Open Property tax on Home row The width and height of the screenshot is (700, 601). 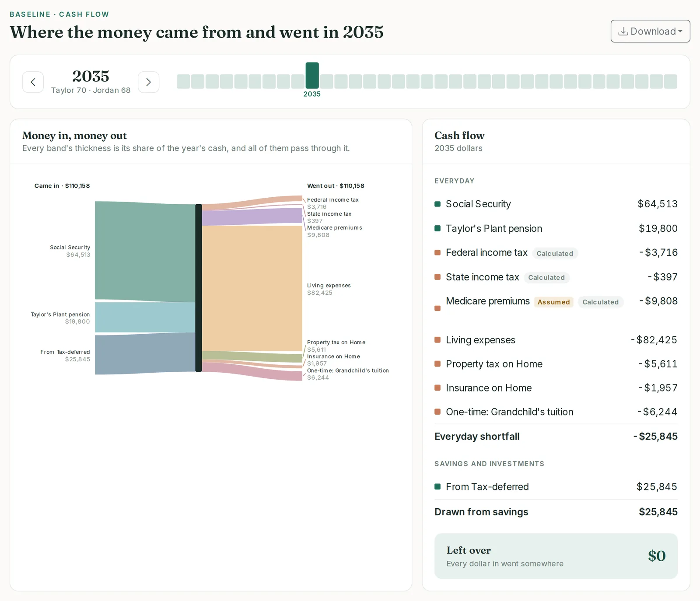coord(556,364)
